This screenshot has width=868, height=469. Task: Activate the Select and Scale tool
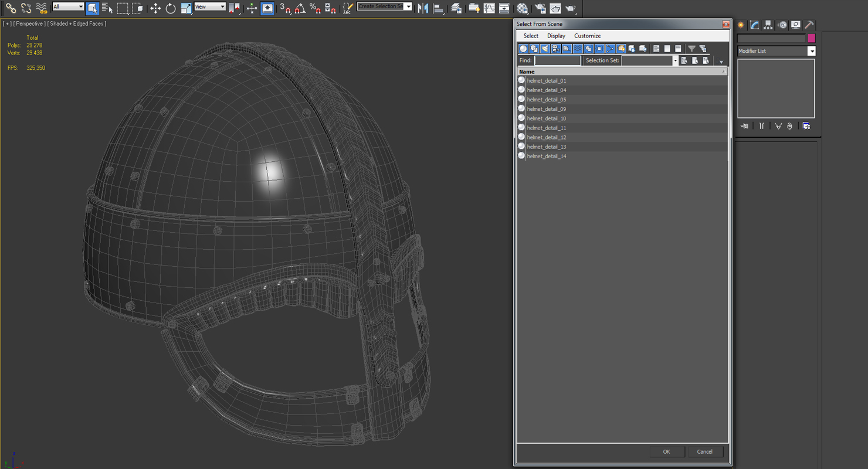click(186, 8)
